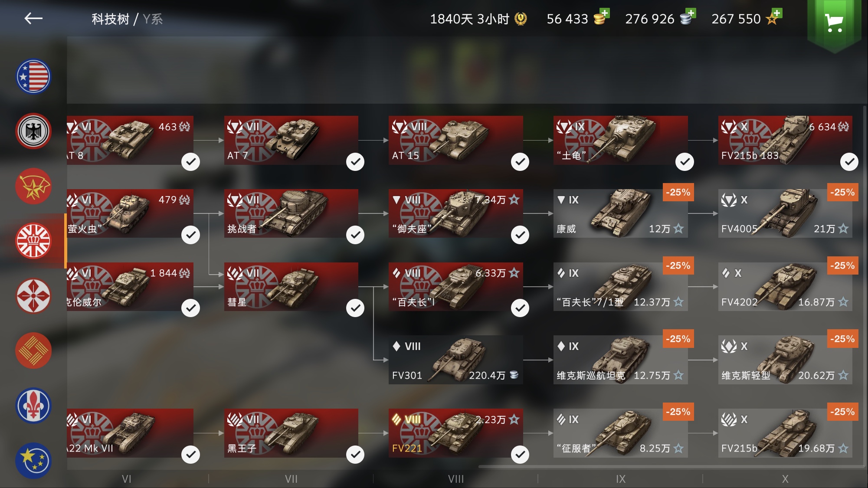Select the French fleur-de-lis nation icon
Screen dimensions: 868x488
33,406
